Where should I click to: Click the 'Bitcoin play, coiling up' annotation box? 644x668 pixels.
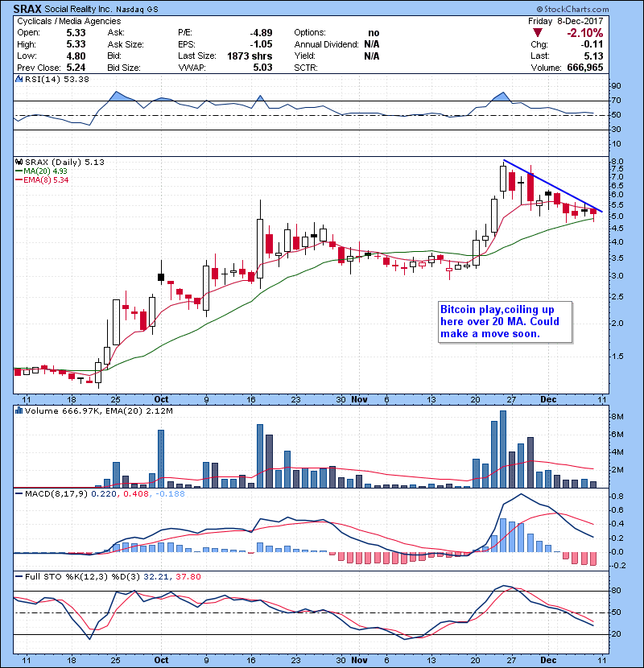click(505, 322)
